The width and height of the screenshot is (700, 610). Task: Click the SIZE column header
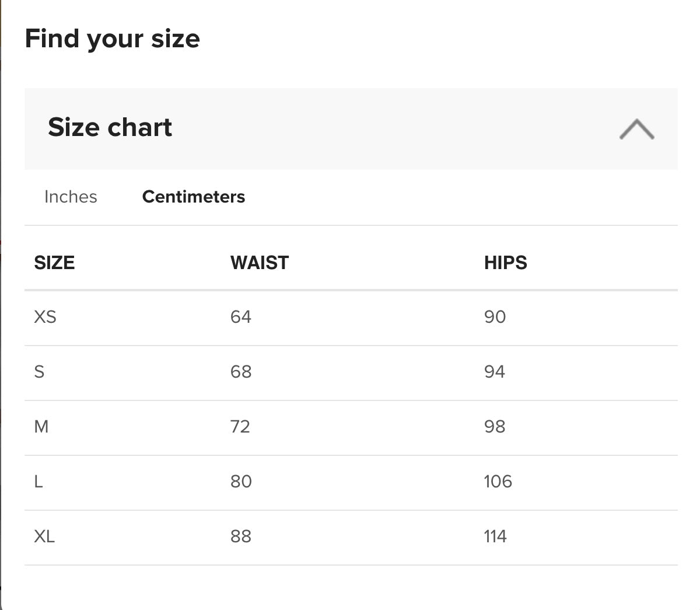point(54,263)
